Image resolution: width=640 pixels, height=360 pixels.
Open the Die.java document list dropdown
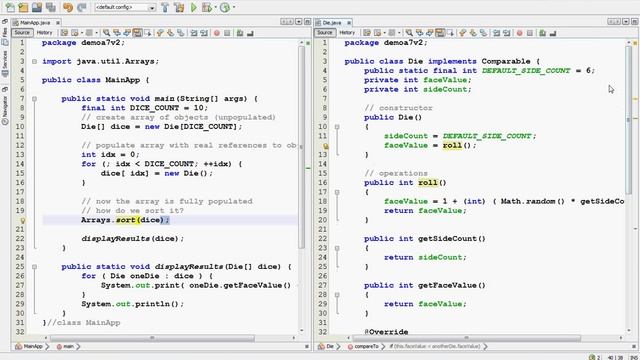[x=626, y=22]
